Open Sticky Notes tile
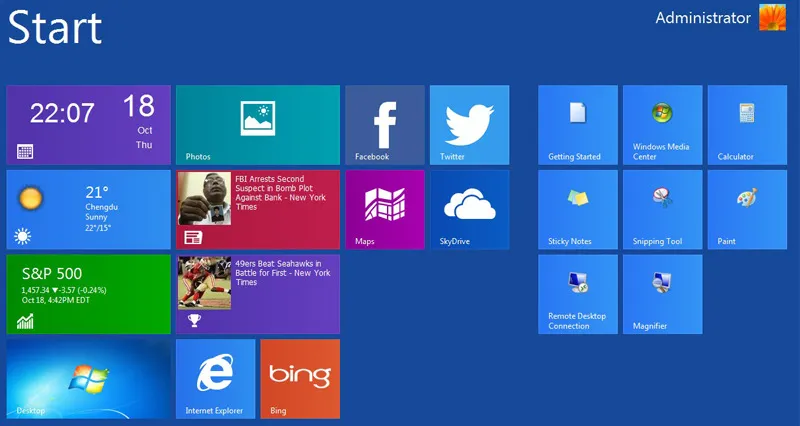Screen dimensions: 800x426 pos(577,209)
